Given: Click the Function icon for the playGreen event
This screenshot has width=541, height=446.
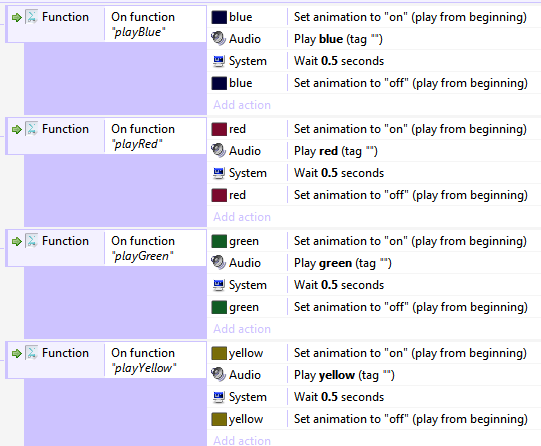Looking at the screenshot, I should (x=32, y=241).
